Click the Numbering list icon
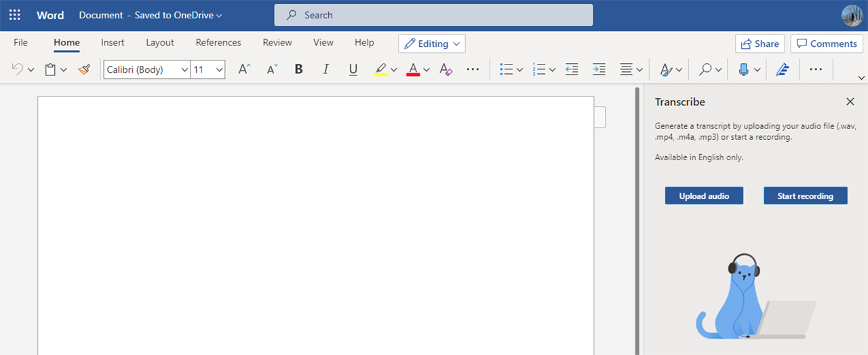 [x=539, y=69]
